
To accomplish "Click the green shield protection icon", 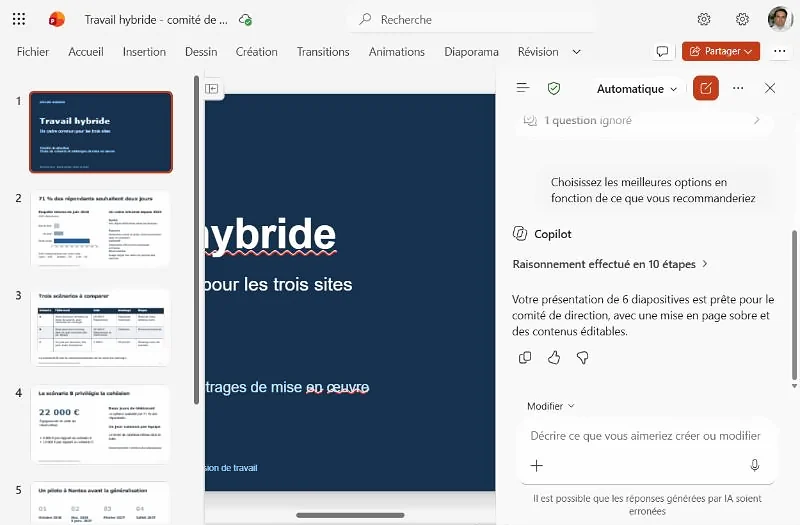I will click(554, 88).
